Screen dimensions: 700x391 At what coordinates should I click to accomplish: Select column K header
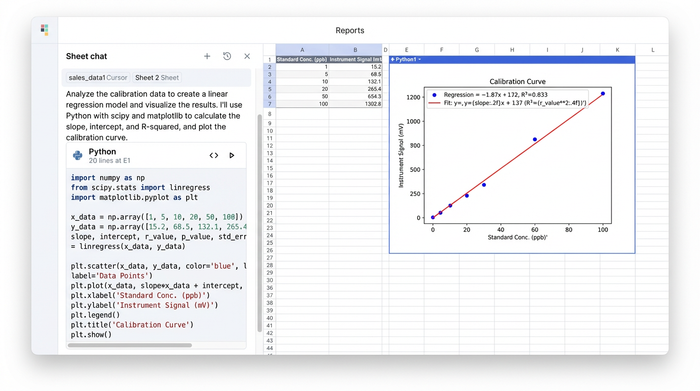(x=618, y=50)
